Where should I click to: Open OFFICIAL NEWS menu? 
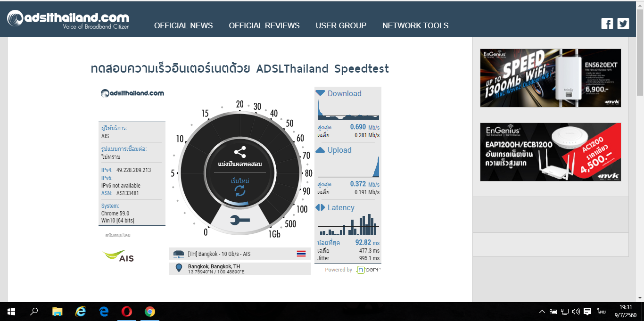point(183,25)
